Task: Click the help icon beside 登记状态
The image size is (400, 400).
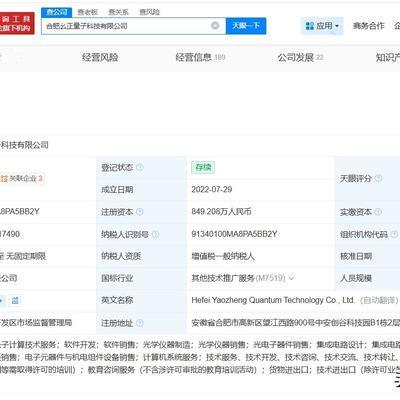Action: [x=140, y=167]
